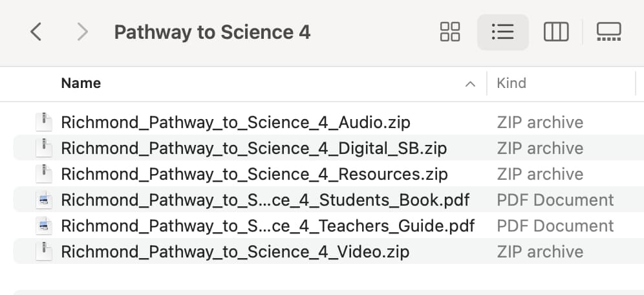
Task: Sort files by Kind column header
Action: point(511,83)
